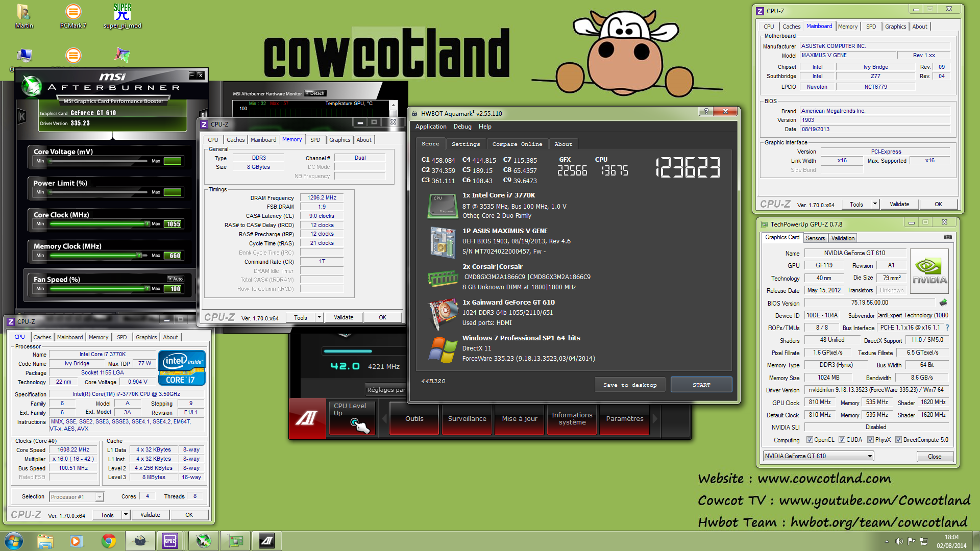
Task: Switch to SPD tab in CPU-Z Memory window
Action: 315,140
